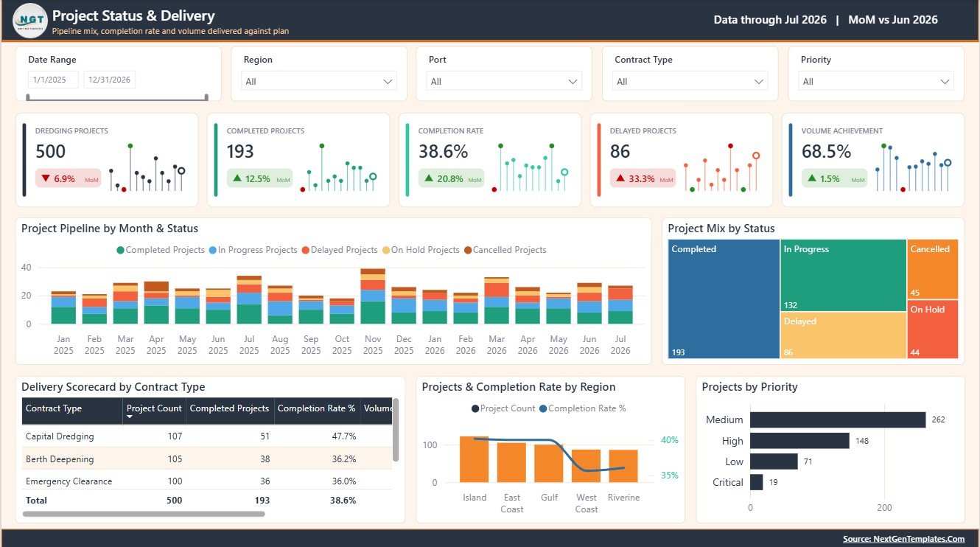The height and width of the screenshot is (547, 980).
Task: Open the Priority dropdown filter
Action: point(876,81)
